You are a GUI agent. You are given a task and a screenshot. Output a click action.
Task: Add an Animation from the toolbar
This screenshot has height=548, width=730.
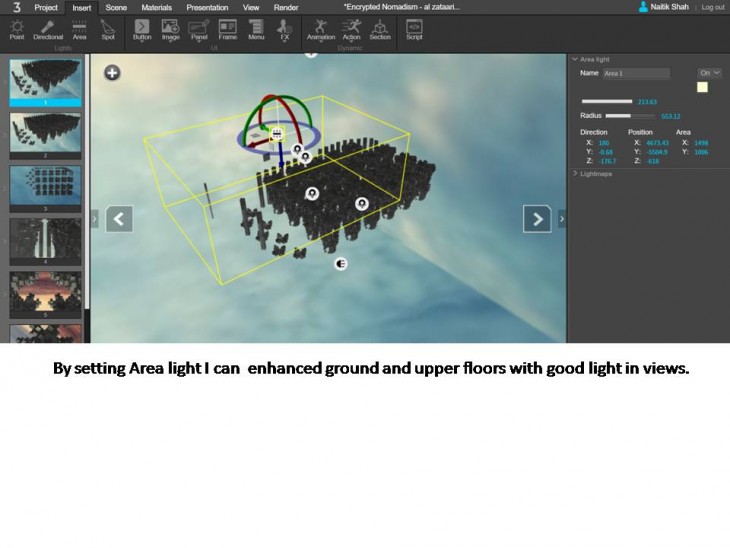point(321,29)
